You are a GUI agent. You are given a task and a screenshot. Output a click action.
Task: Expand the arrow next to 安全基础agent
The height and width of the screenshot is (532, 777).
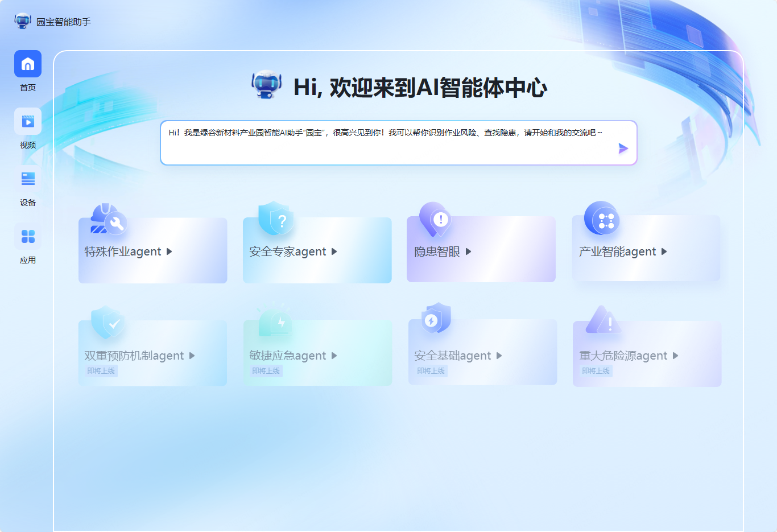click(499, 356)
